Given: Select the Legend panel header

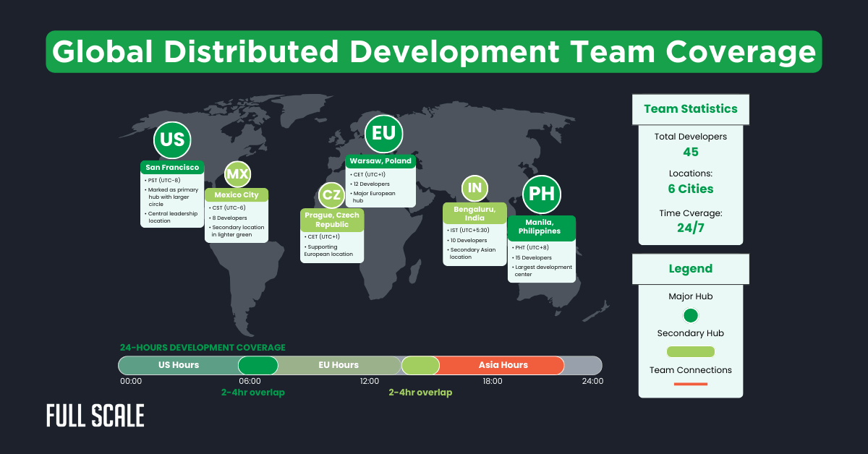Looking at the screenshot, I should pos(690,269).
